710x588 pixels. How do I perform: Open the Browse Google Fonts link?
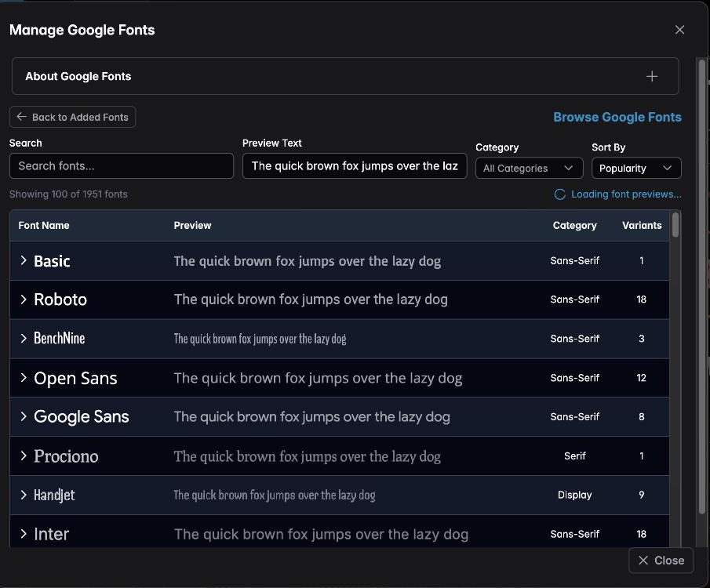click(x=617, y=118)
